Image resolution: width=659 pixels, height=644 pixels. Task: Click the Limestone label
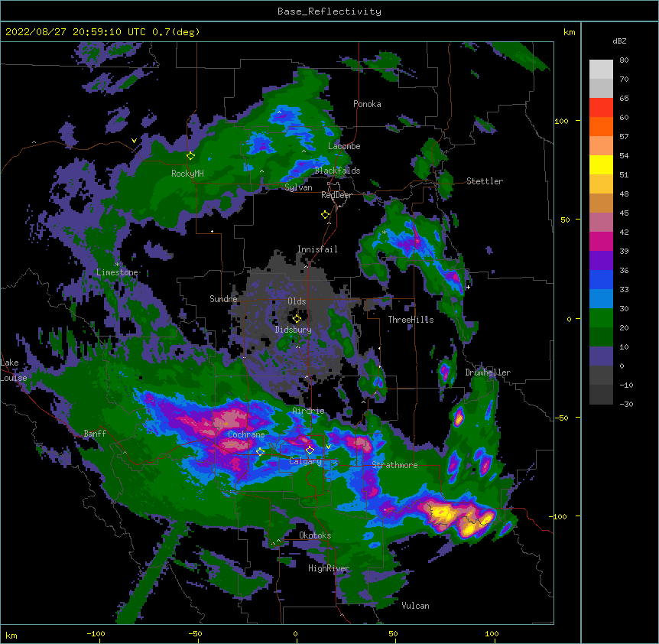tap(117, 272)
